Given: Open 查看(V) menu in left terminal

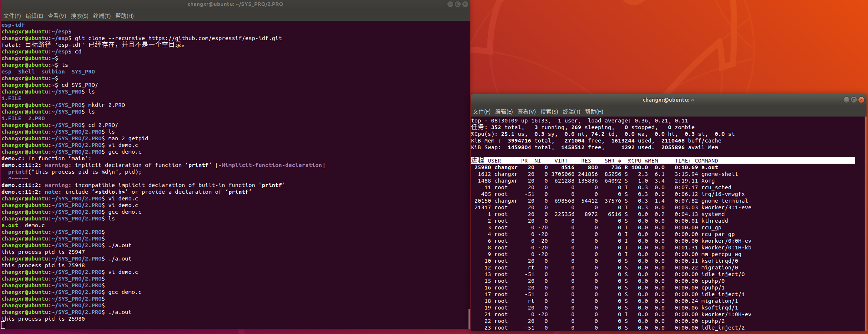Looking at the screenshot, I should 57,16.
